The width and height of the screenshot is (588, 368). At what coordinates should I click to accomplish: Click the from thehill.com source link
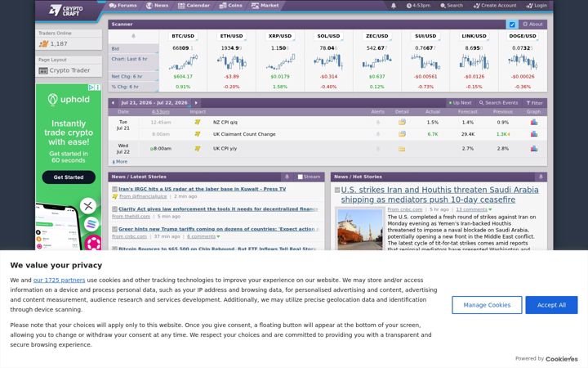131,217
